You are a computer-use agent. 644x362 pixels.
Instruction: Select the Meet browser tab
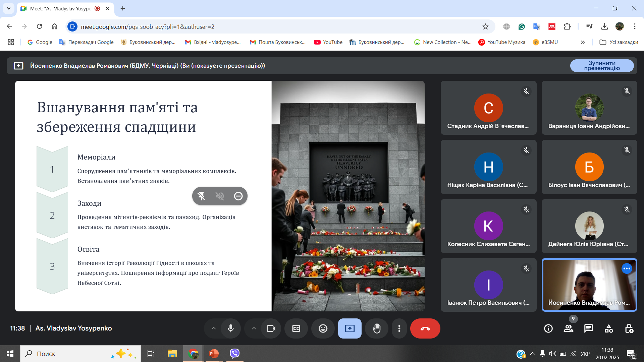tap(60, 8)
